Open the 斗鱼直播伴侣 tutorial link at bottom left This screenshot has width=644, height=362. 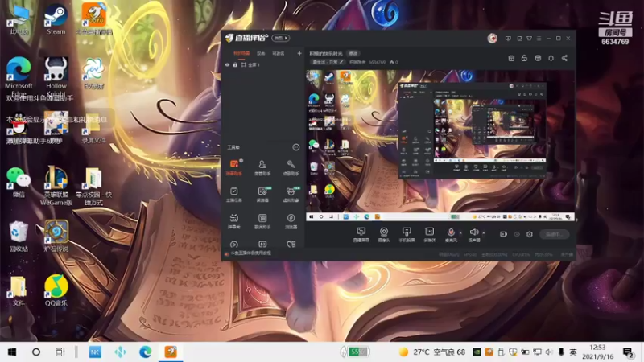tap(251, 253)
